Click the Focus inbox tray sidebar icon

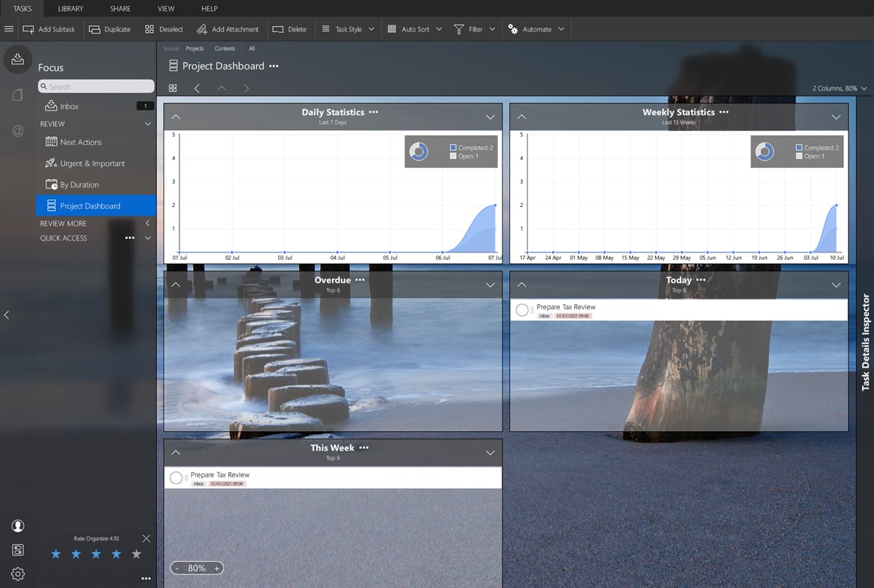pyautogui.click(x=17, y=59)
